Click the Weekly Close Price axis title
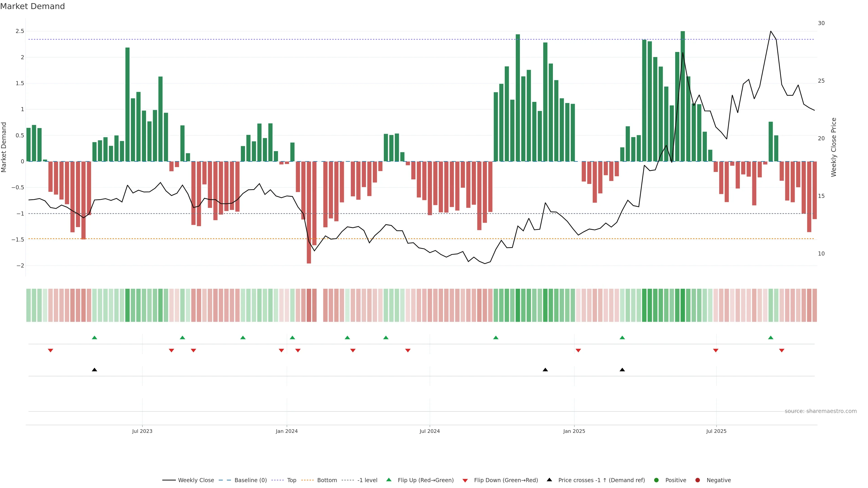Image resolution: width=868 pixels, height=488 pixels. coord(834,147)
